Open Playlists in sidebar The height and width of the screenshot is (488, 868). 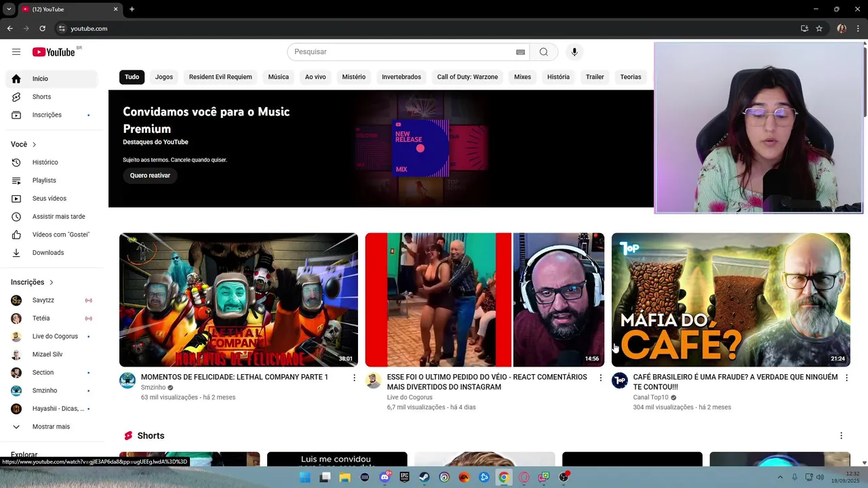(x=52, y=180)
